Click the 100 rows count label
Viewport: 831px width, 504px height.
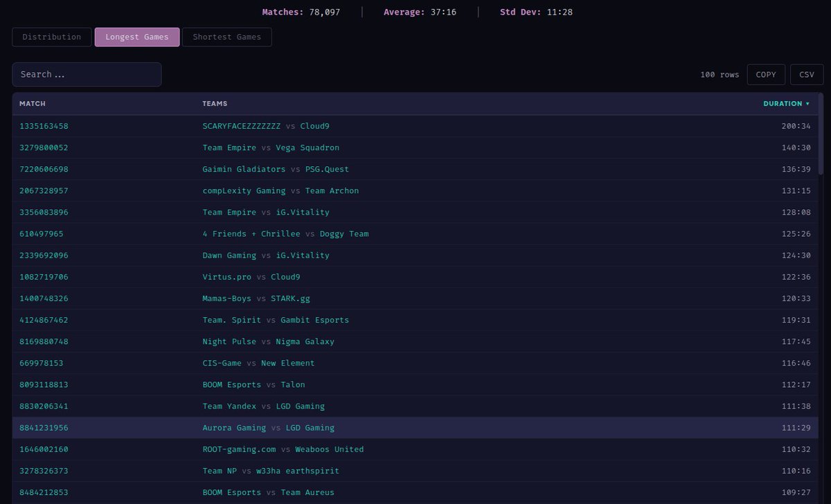coord(720,74)
